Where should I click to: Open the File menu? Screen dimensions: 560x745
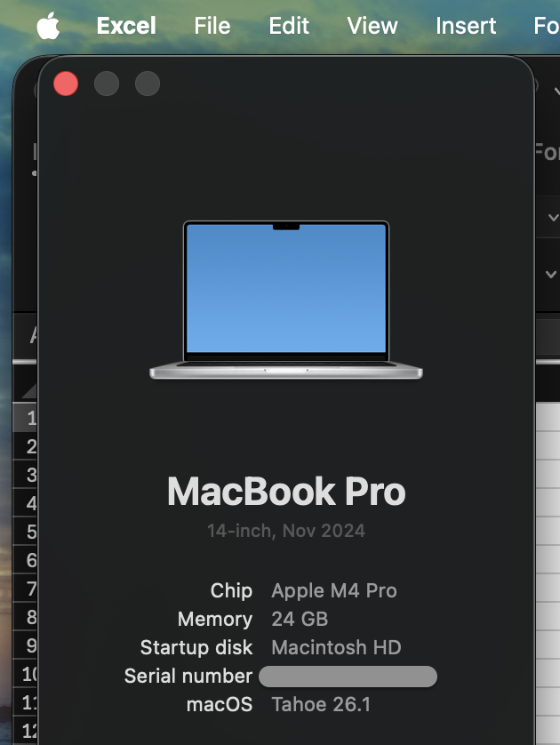[212, 26]
